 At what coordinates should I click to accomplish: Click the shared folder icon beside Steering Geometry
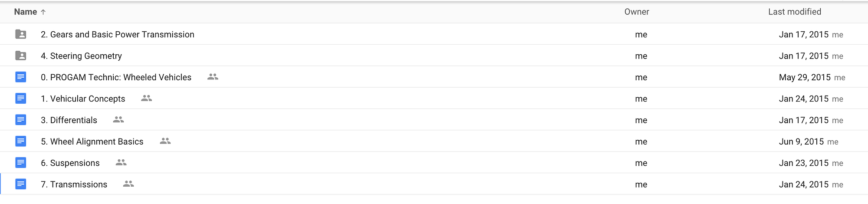click(x=20, y=56)
